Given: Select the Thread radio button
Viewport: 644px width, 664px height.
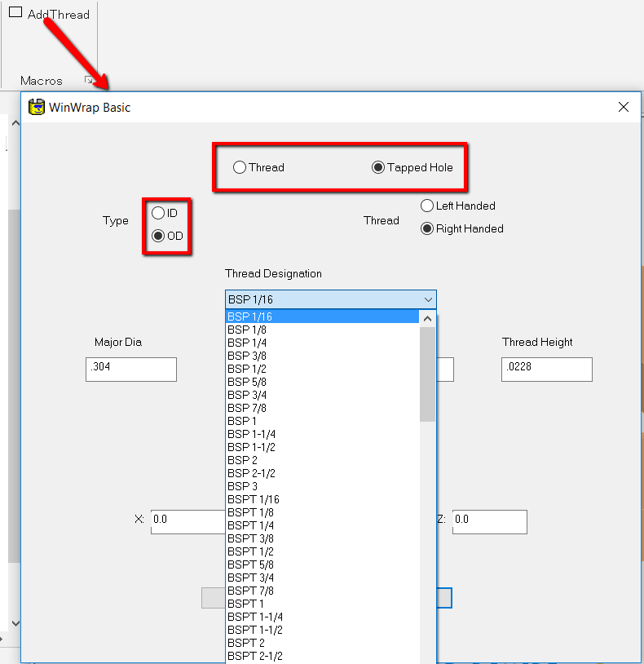Looking at the screenshot, I should (240, 167).
